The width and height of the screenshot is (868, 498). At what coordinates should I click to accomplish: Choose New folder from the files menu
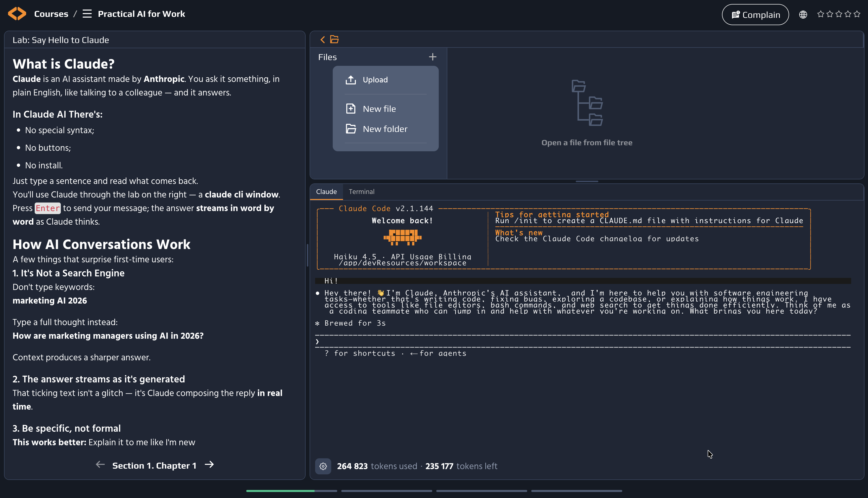pos(385,129)
